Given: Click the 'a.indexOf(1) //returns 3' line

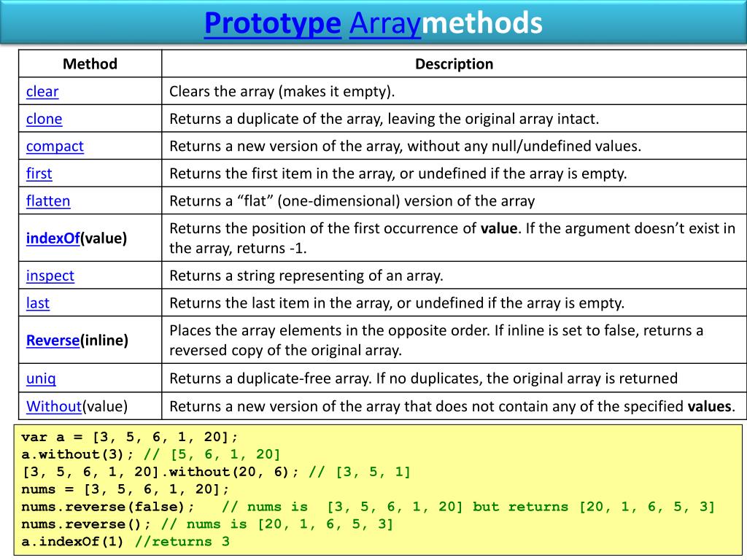Looking at the screenshot, I should 125,542.
